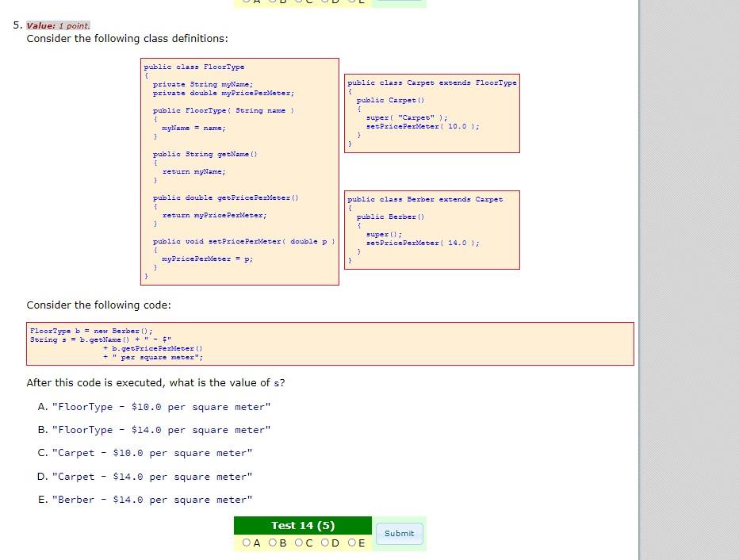Click 'public class Carpet extends FloorType' line
Image resolution: width=739 pixels, height=560 pixels.
pyautogui.click(x=431, y=83)
